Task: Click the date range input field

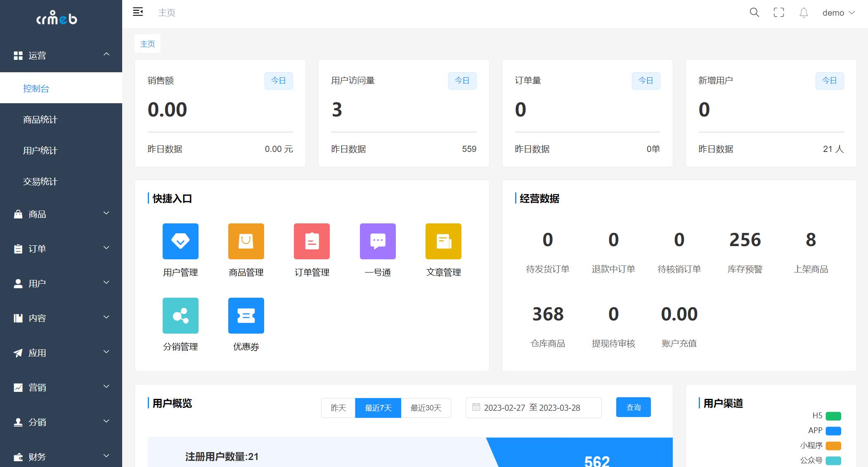Action: (x=533, y=408)
